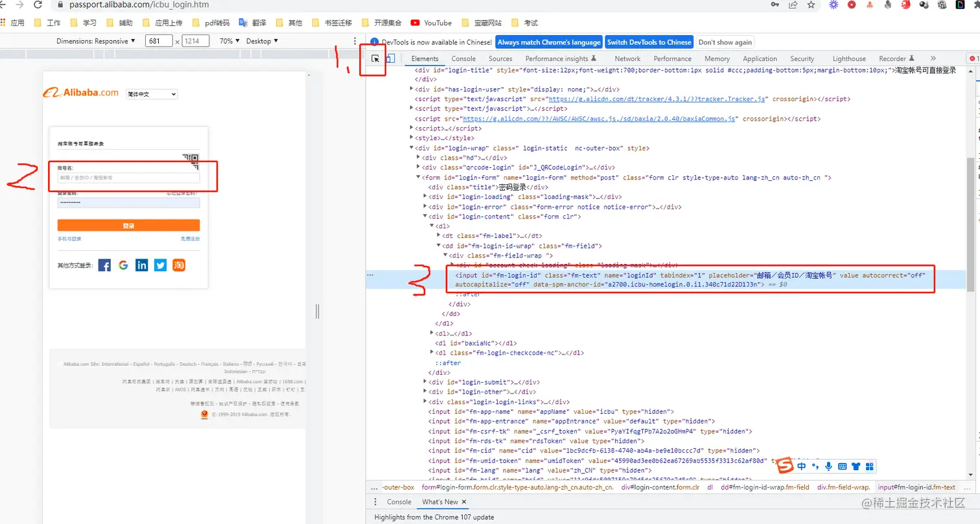Share this page from the address bar
Screen dimensions: 980x524
click(x=793, y=5)
